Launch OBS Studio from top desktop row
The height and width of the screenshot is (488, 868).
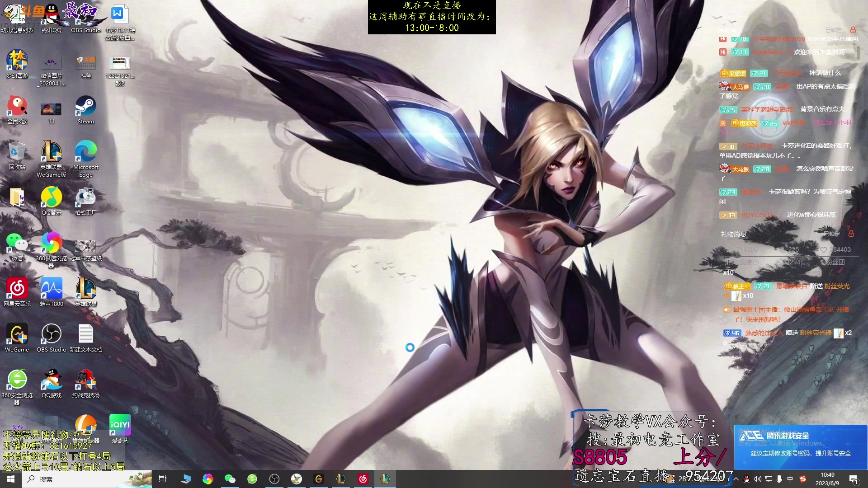(x=86, y=18)
